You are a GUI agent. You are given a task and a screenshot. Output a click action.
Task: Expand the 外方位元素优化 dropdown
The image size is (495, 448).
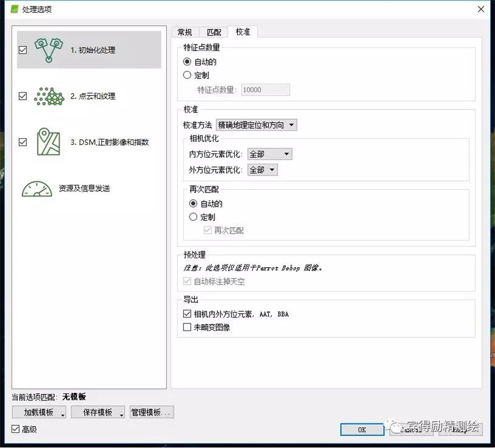262,170
